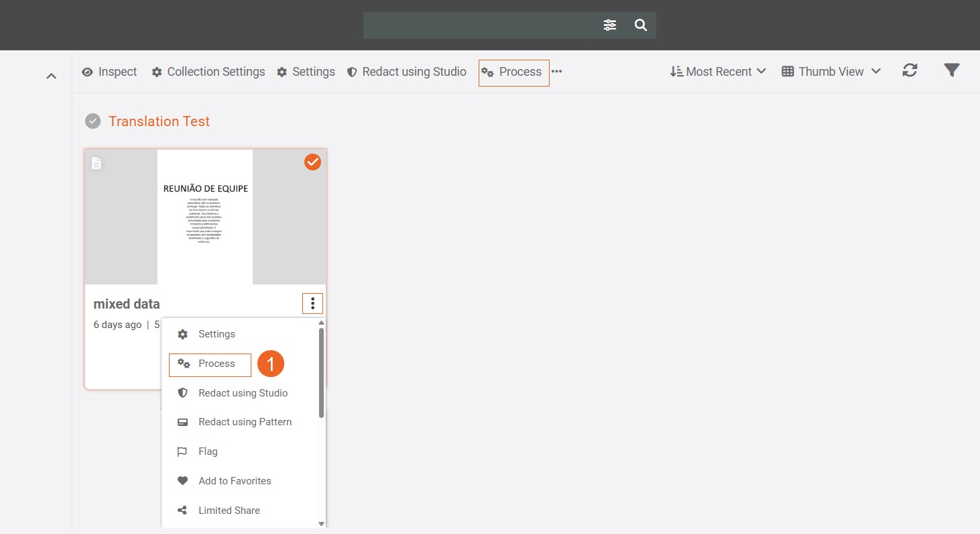The width and height of the screenshot is (980, 534).
Task: Click Inspect in the toolbar
Action: tap(109, 72)
